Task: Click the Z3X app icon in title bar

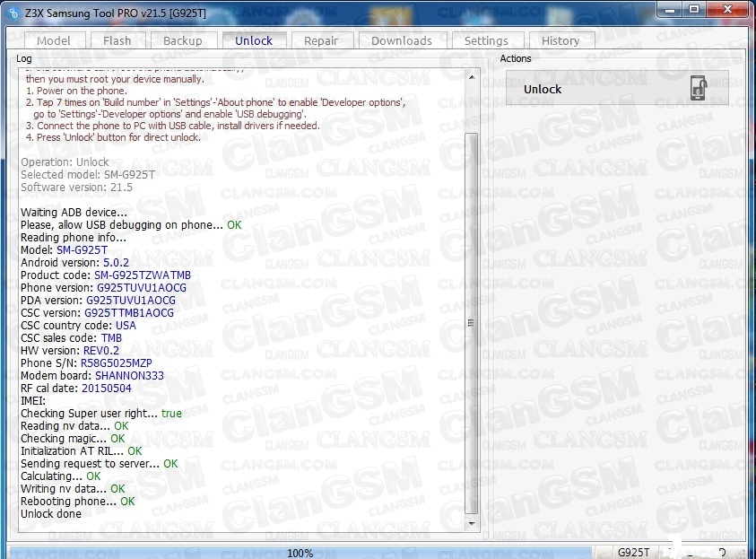Action: pyautogui.click(x=13, y=13)
